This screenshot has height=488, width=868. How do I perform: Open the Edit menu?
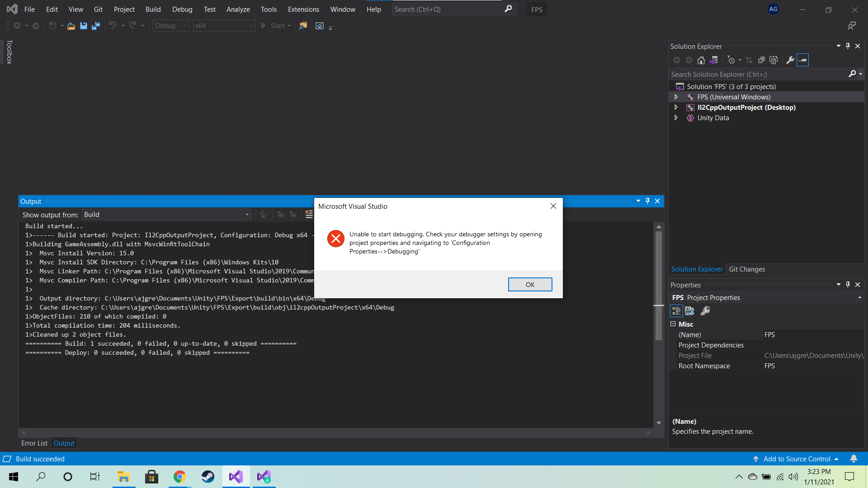[x=52, y=9]
